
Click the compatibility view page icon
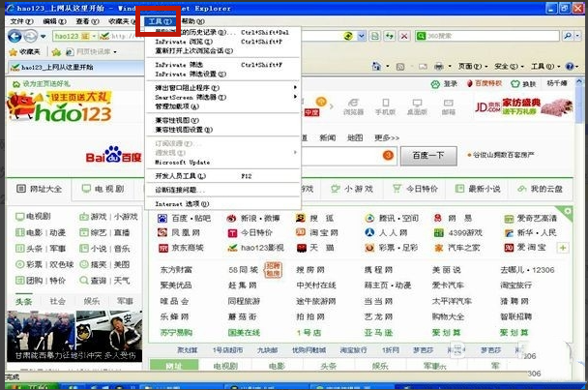pos(374,36)
